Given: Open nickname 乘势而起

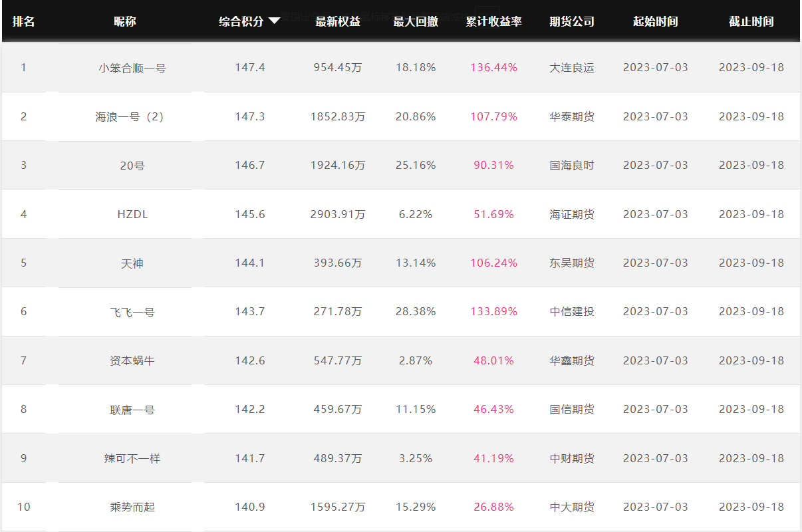Looking at the screenshot, I should click(132, 507).
